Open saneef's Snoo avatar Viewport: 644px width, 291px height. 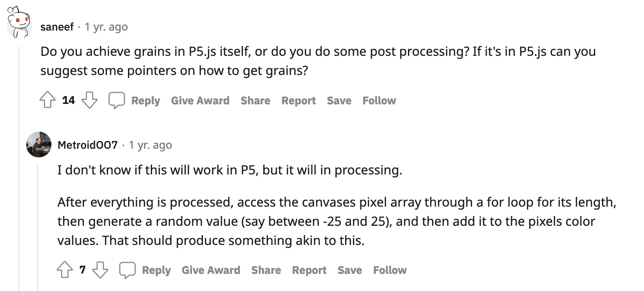coord(19,23)
